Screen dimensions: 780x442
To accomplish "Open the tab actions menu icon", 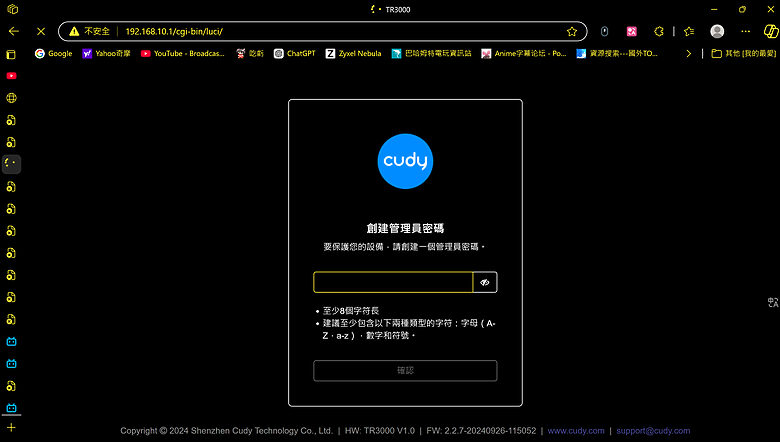I will [11, 54].
